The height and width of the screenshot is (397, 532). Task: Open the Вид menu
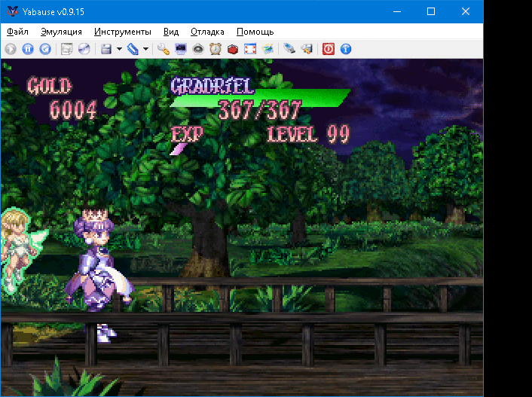point(171,32)
